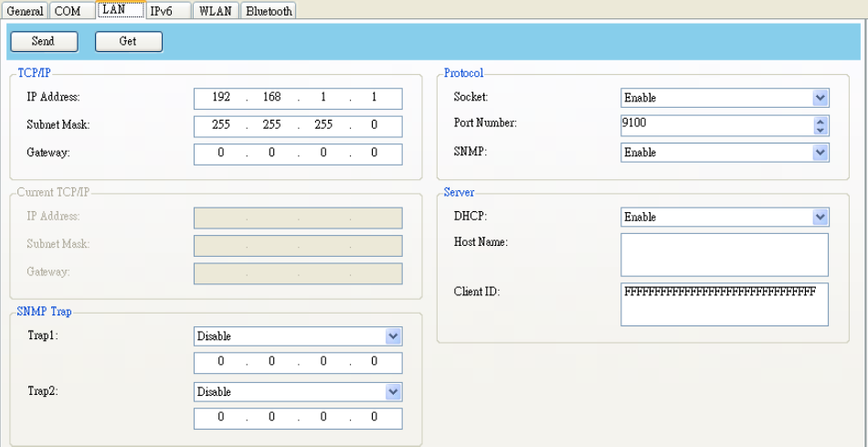Screen dimensions: 868x447
Task: Click last octet 0 of Subnet Mask
Action: coord(375,125)
